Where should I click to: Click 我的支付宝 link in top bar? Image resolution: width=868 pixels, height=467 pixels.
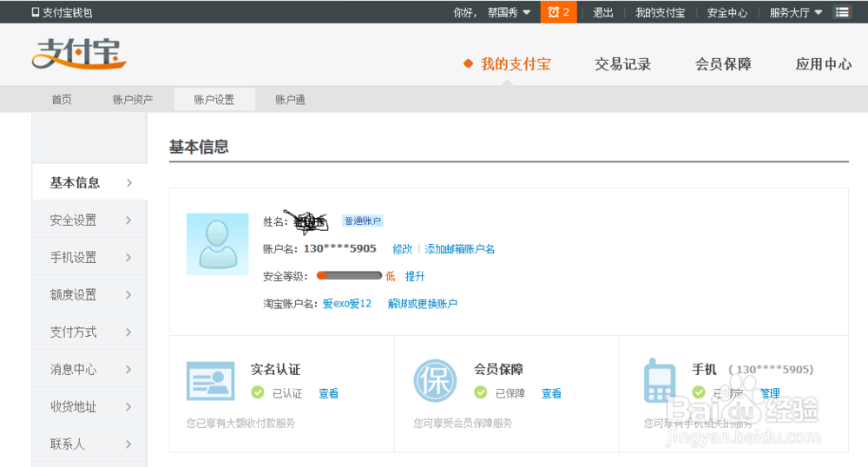coord(660,12)
